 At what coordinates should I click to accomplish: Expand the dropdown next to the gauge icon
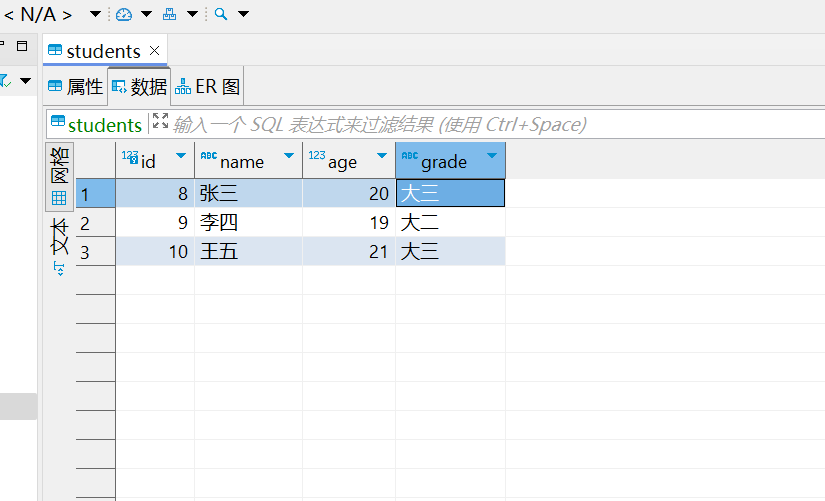tap(146, 14)
